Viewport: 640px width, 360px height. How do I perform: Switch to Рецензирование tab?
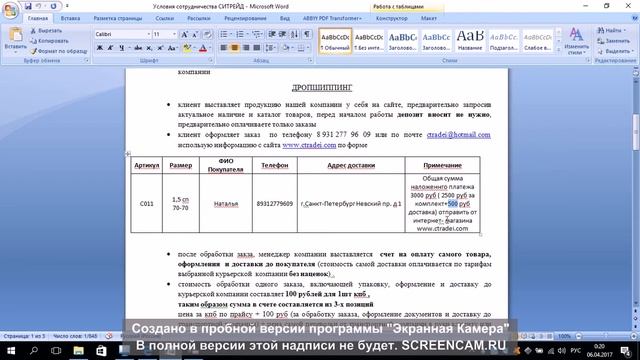(245, 18)
